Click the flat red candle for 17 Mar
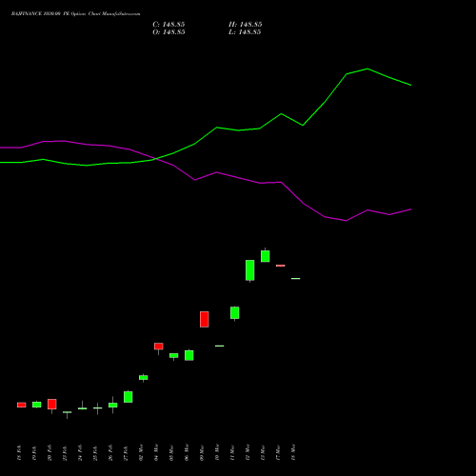The height and width of the screenshot is (476, 476). [281, 266]
